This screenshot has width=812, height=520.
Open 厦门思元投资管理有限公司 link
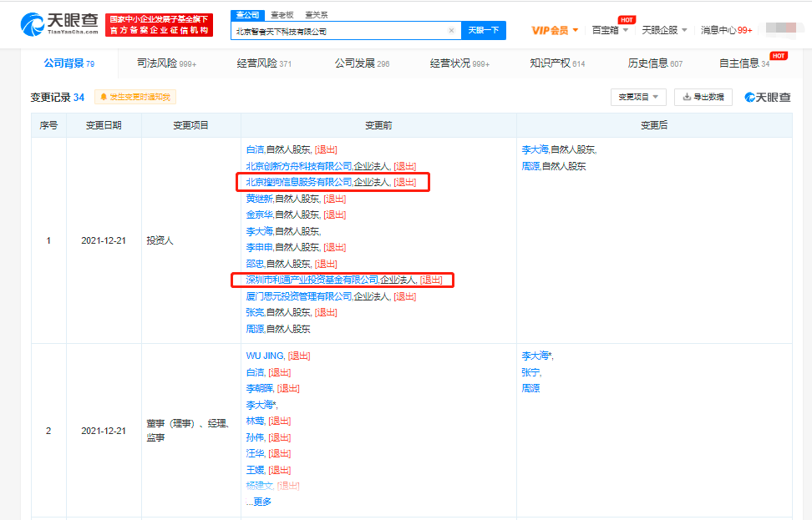299,296
